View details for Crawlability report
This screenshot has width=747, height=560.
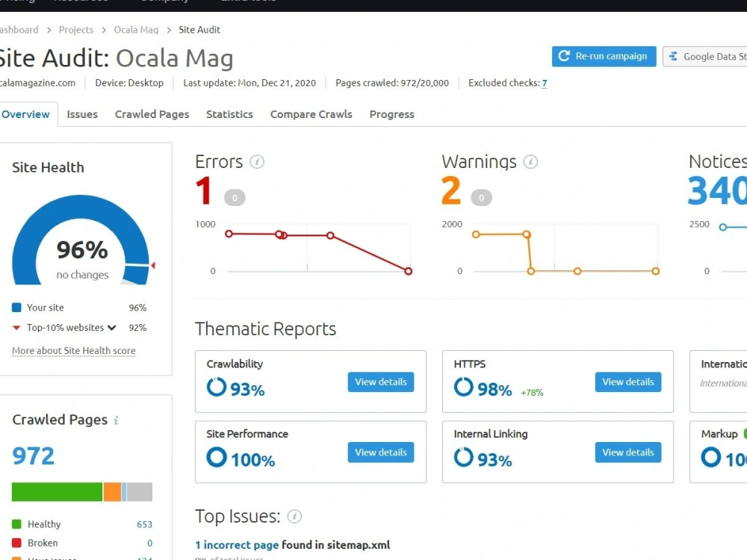pyautogui.click(x=381, y=382)
